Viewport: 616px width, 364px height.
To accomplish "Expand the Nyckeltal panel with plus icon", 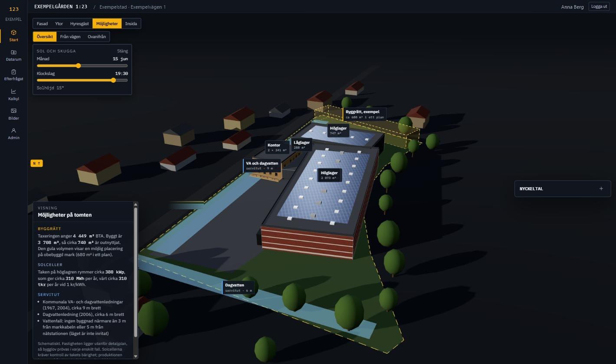I will tap(601, 188).
